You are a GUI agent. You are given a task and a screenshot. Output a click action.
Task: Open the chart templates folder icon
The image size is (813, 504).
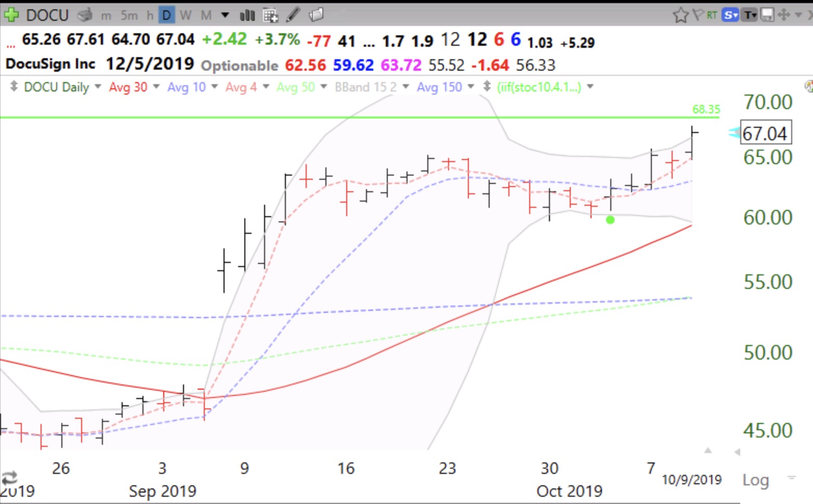(x=316, y=15)
